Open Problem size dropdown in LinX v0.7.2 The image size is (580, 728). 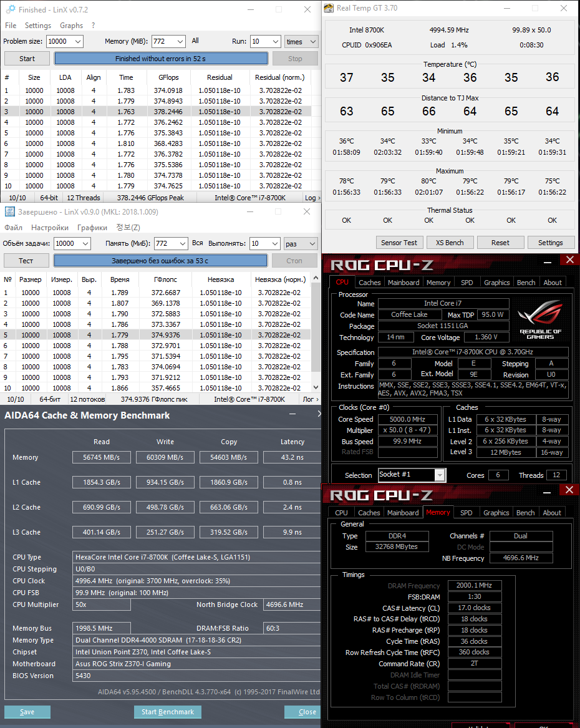(77, 41)
